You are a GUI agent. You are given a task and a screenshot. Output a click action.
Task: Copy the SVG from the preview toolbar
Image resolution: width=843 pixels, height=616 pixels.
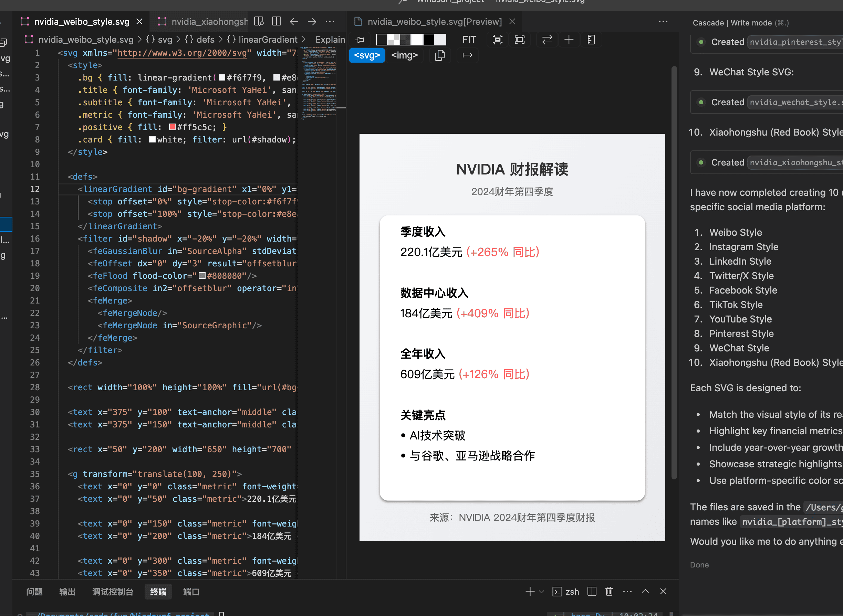(x=440, y=55)
